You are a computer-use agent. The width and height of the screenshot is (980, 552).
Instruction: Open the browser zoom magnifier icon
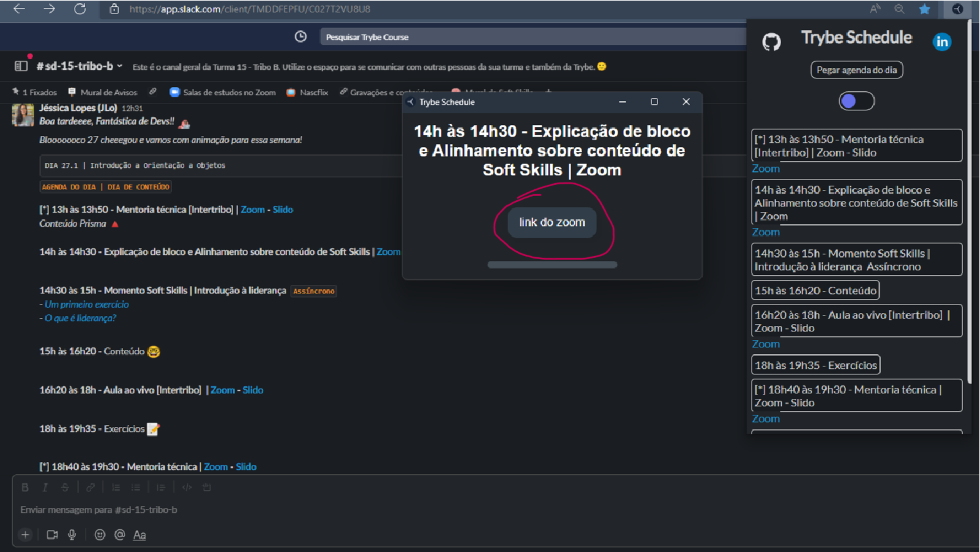point(899,9)
